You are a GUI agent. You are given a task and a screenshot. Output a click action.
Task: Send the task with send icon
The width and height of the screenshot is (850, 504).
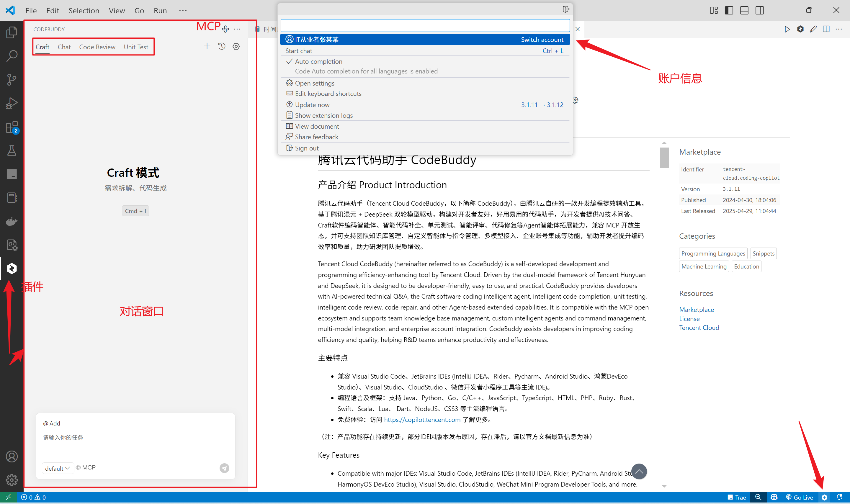point(224,468)
